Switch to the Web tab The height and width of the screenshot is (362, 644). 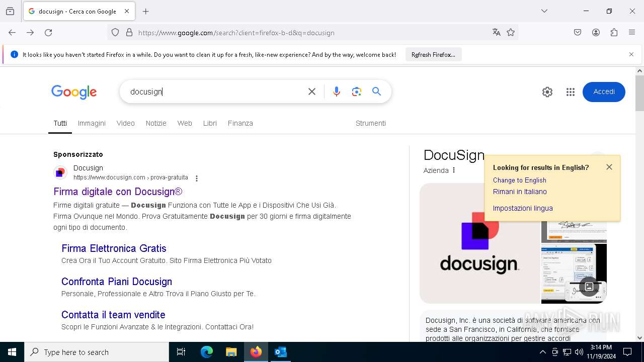pyautogui.click(x=185, y=123)
